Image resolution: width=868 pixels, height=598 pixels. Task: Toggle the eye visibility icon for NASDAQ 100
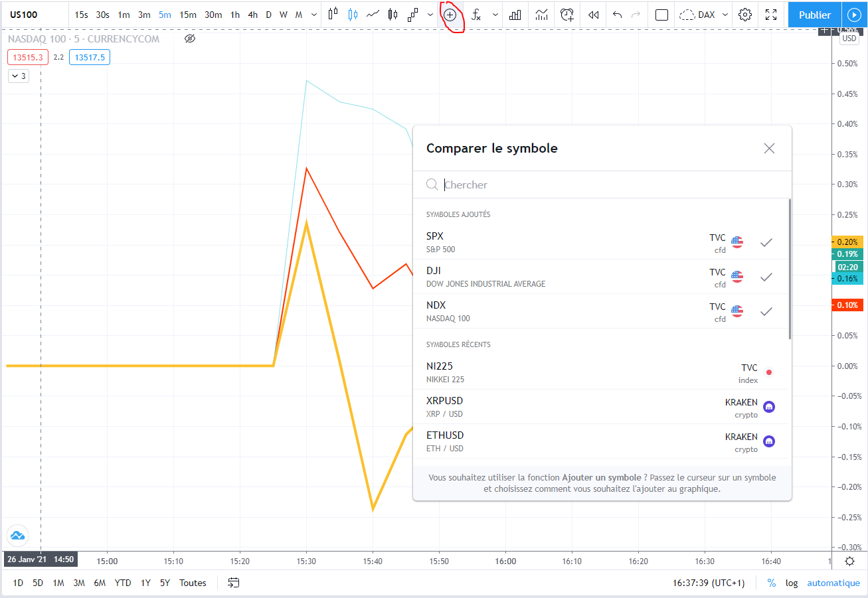(x=190, y=38)
